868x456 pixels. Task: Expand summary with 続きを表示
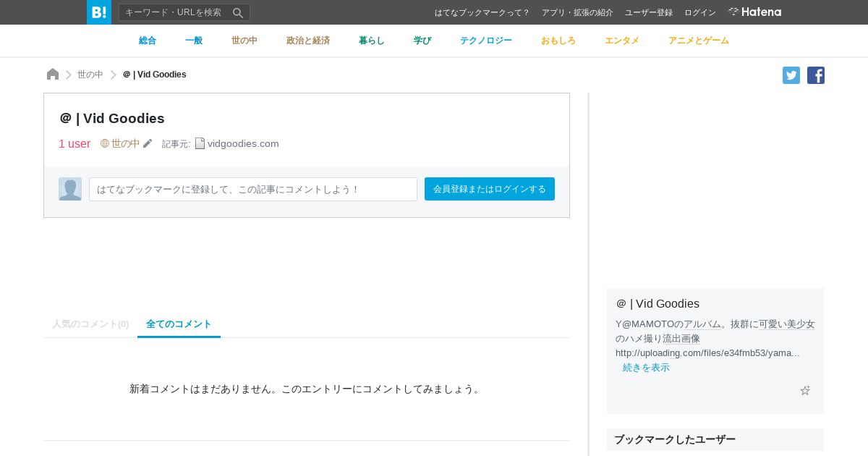coord(646,368)
